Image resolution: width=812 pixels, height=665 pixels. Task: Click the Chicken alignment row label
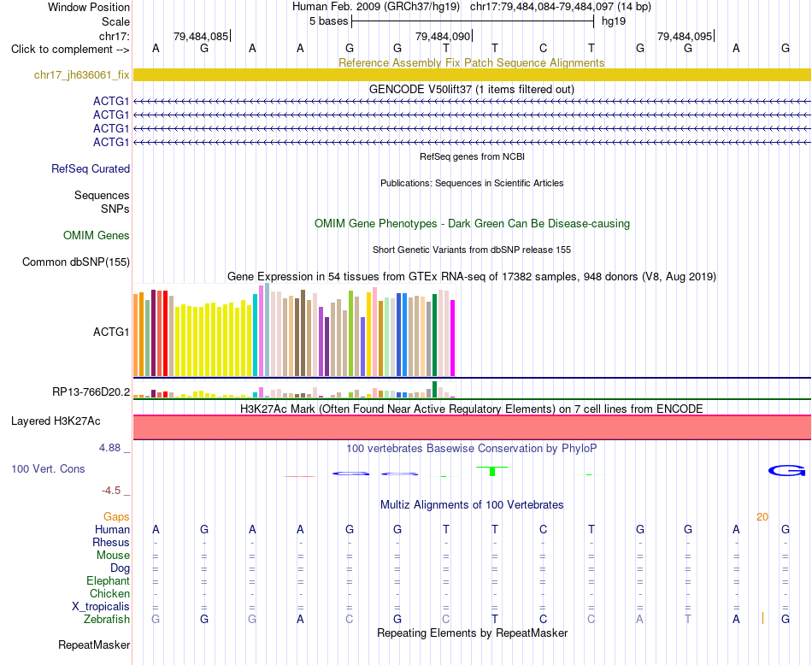pos(109,593)
